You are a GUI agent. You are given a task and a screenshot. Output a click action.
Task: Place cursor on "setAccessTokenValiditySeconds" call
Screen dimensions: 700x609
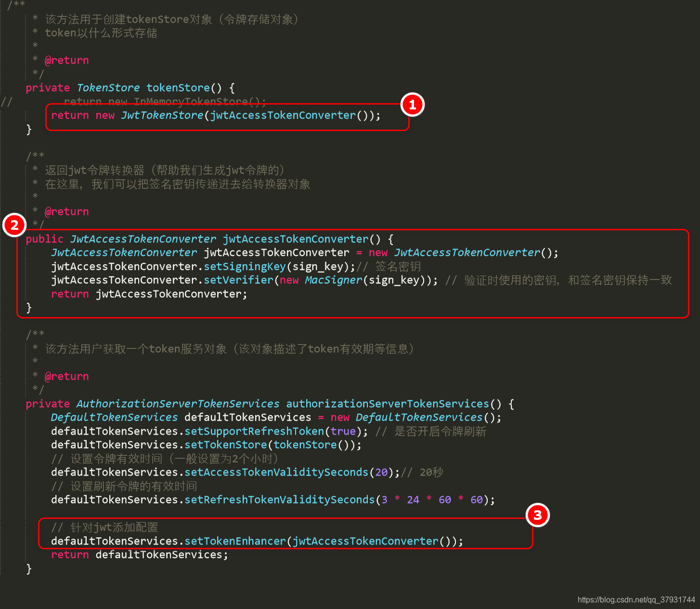click(x=276, y=472)
